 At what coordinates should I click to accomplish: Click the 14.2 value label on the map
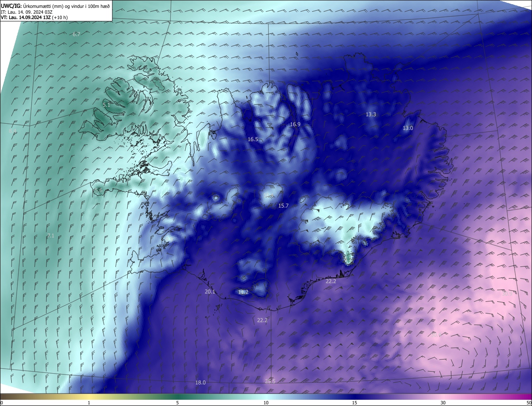click(x=243, y=292)
